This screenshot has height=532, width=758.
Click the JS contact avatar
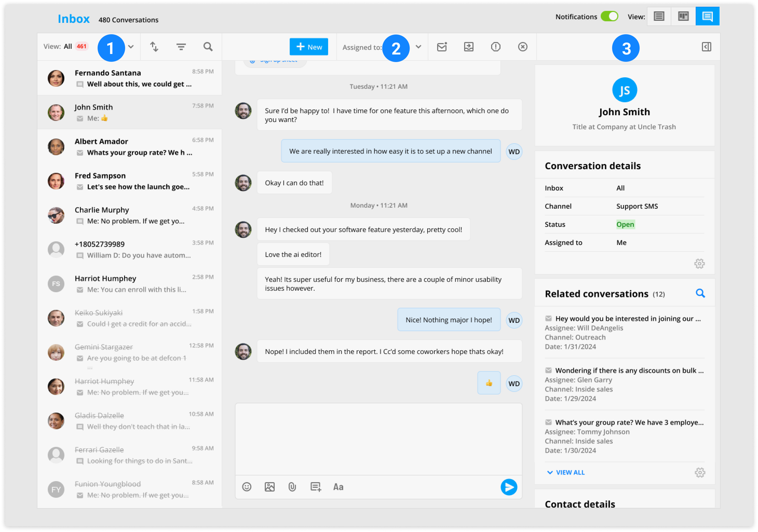(624, 90)
